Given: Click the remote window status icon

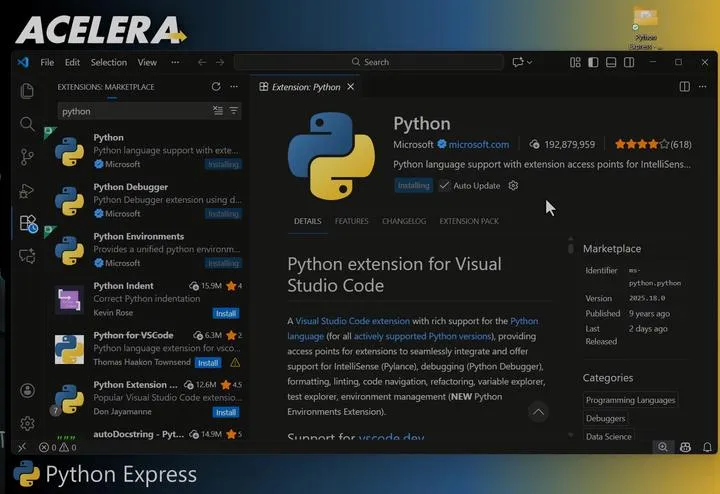Looking at the screenshot, I should click(22, 447).
